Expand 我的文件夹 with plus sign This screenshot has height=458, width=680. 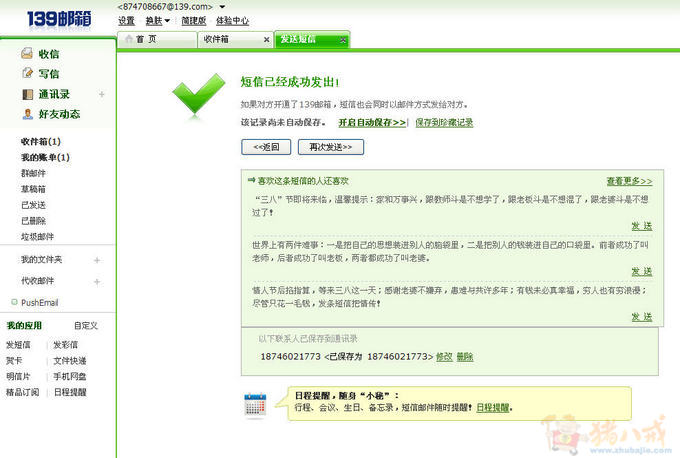coord(97,260)
